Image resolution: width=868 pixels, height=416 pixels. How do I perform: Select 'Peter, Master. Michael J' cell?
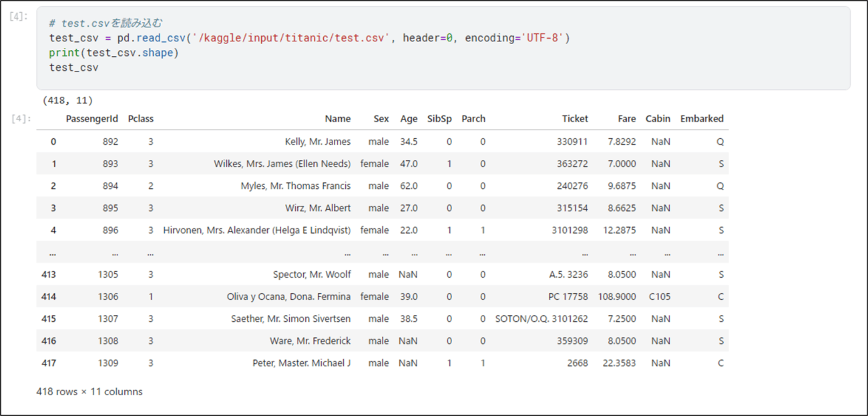click(302, 363)
